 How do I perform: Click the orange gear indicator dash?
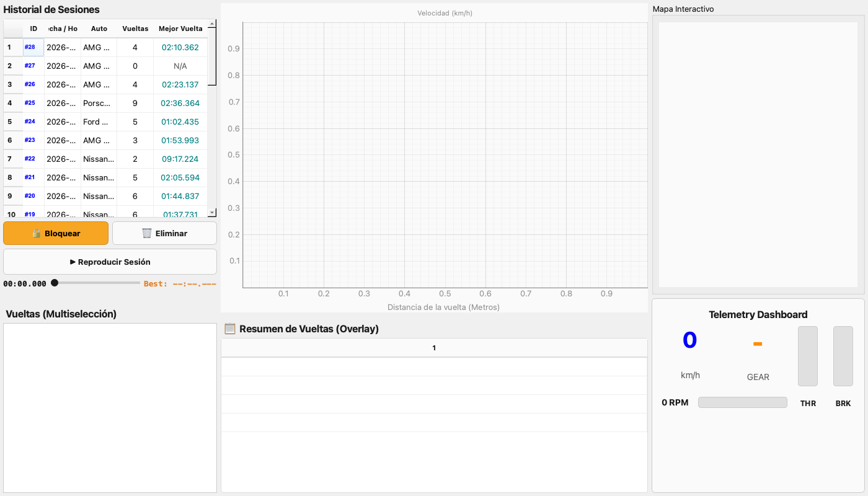click(758, 343)
